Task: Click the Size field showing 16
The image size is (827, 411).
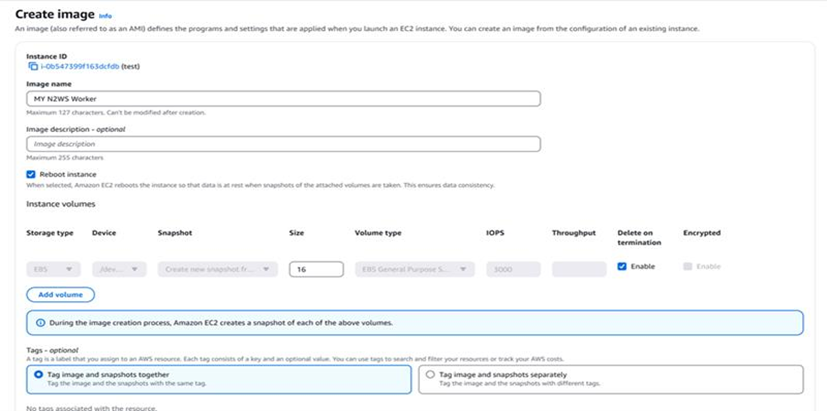Action: tap(316, 269)
